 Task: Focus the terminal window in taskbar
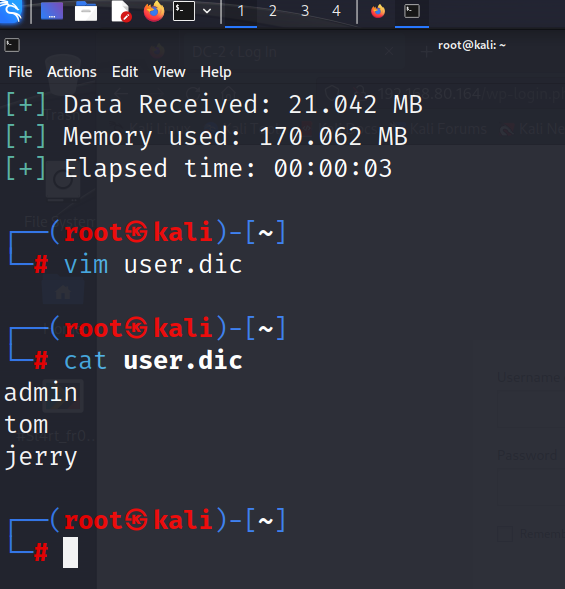coord(412,11)
